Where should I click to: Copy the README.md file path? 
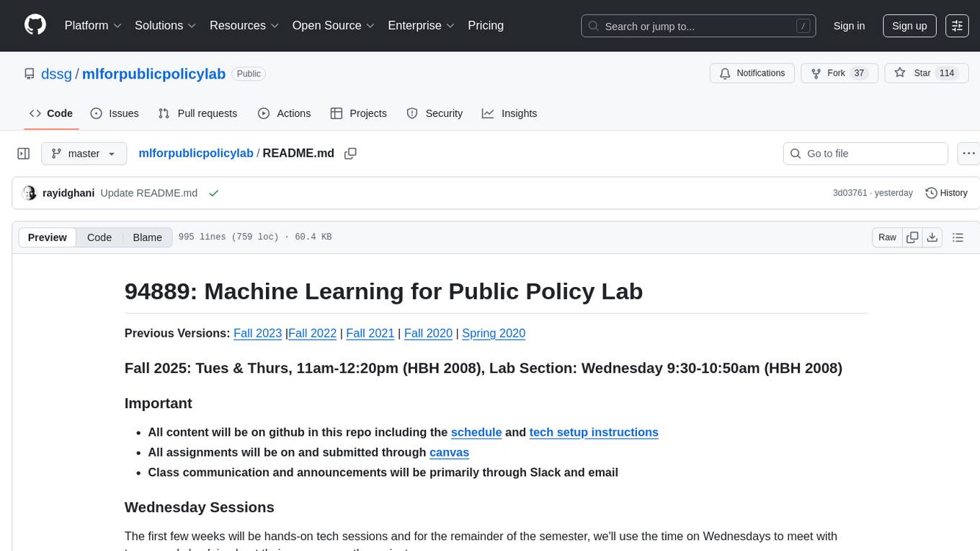(x=351, y=154)
